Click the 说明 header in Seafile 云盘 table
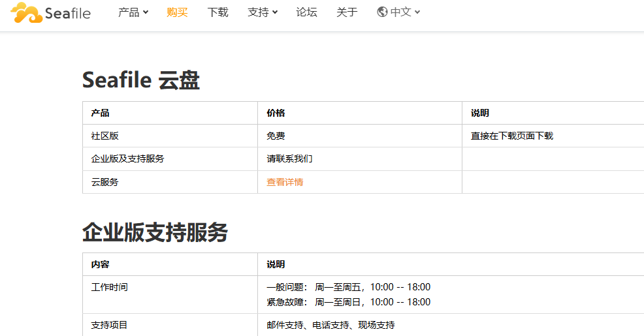This screenshot has width=644, height=336. tap(553, 113)
